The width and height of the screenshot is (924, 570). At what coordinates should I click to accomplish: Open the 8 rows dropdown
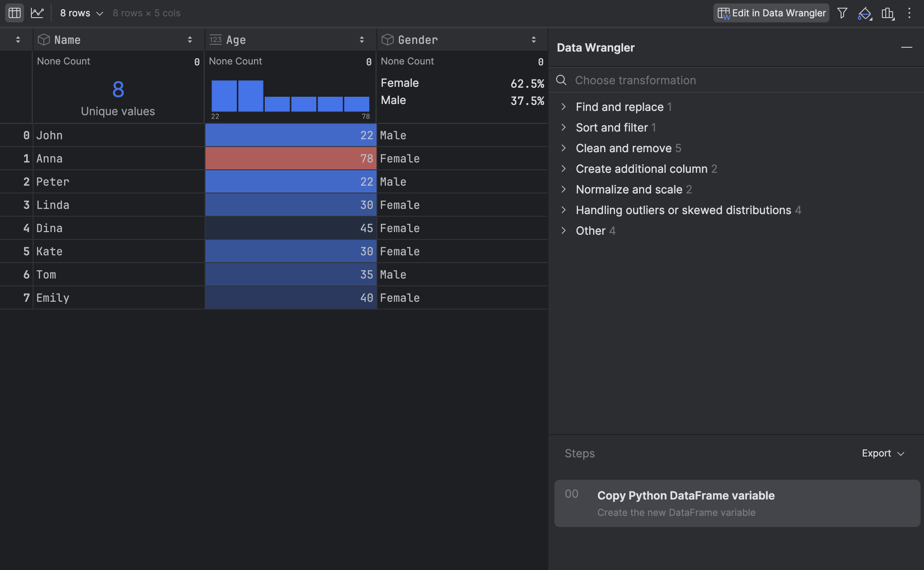coord(81,12)
